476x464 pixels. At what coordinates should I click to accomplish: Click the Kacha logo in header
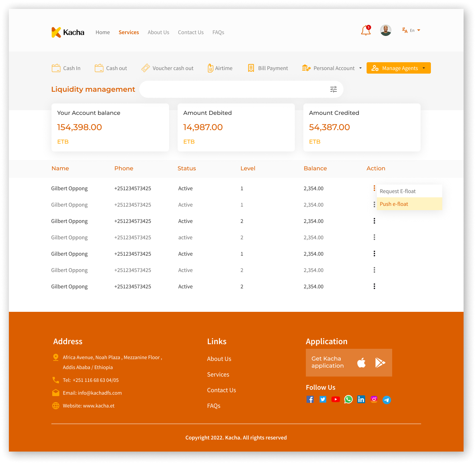pos(68,32)
